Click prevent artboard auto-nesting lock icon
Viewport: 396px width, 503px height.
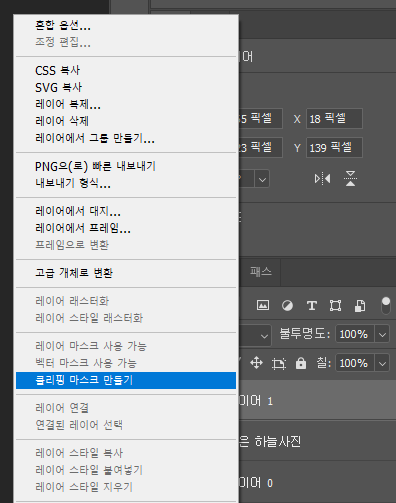coord(279,363)
